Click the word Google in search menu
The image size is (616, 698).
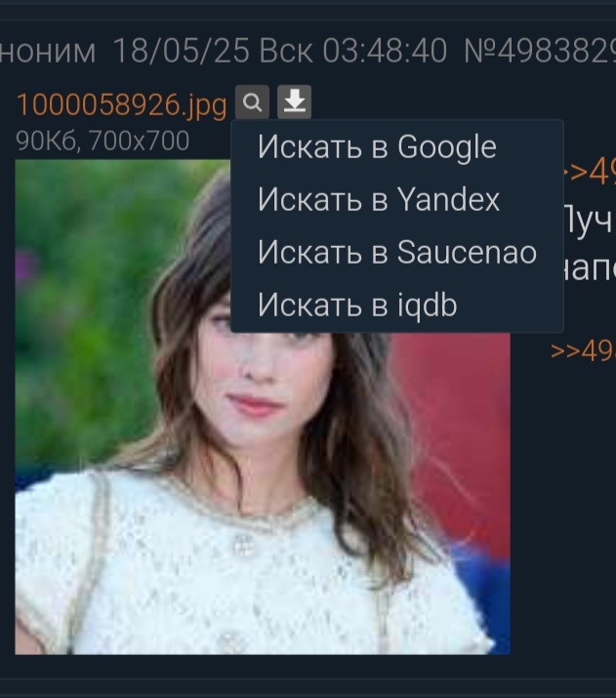coord(447,147)
